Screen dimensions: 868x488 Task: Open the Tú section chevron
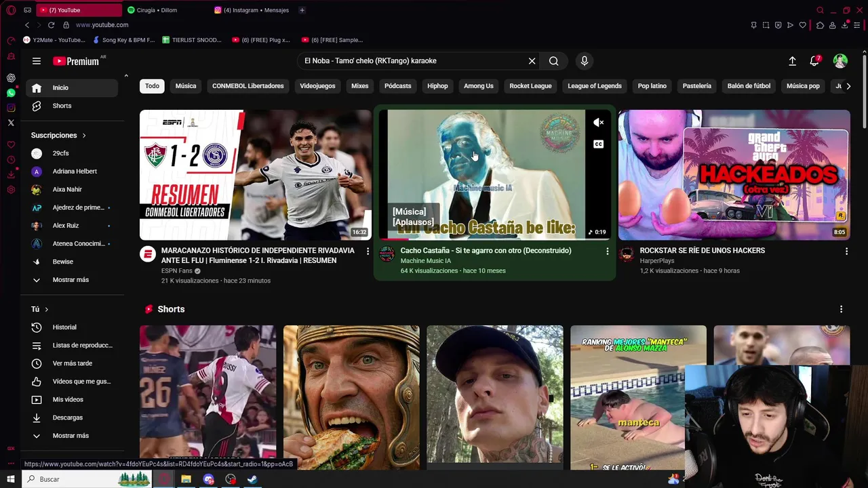(46, 310)
